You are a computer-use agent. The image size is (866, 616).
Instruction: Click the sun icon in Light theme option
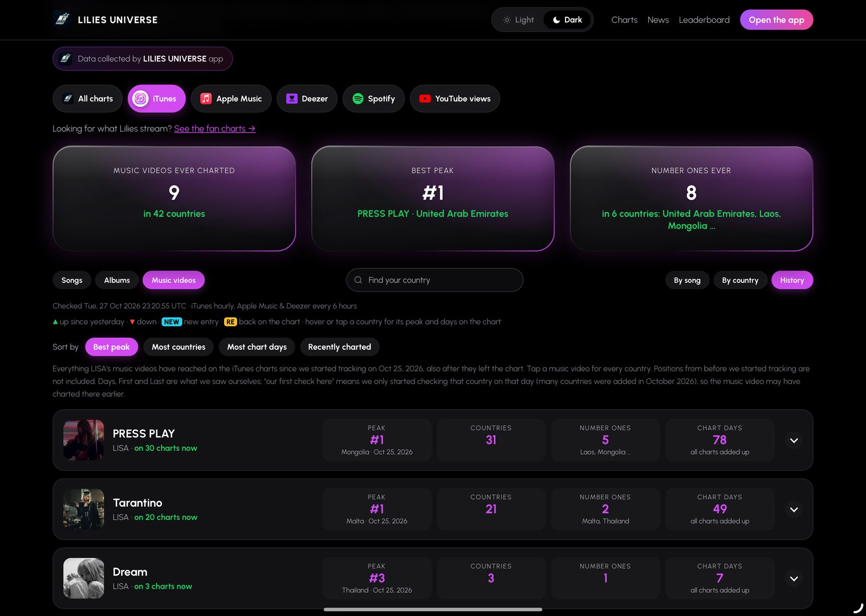pos(507,20)
